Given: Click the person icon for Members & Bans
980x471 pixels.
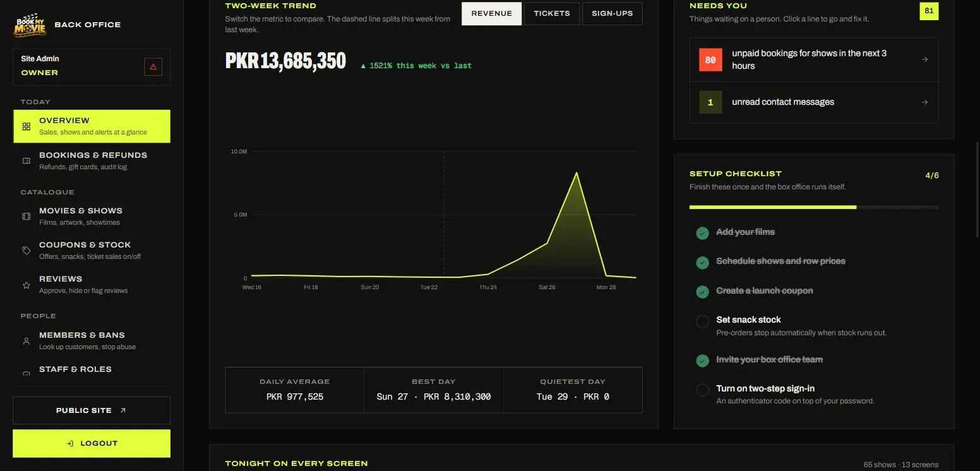Looking at the screenshot, I should [27, 341].
